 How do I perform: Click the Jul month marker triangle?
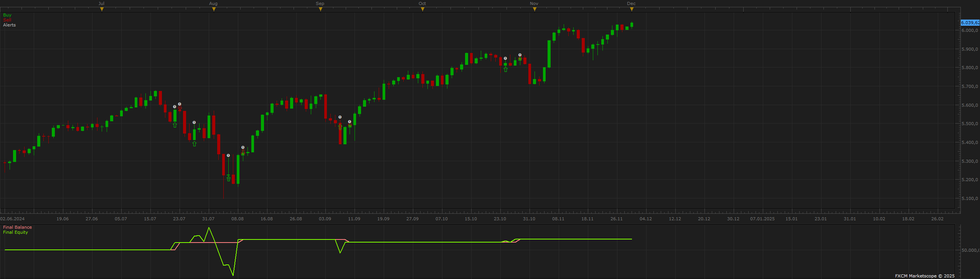[x=102, y=9]
